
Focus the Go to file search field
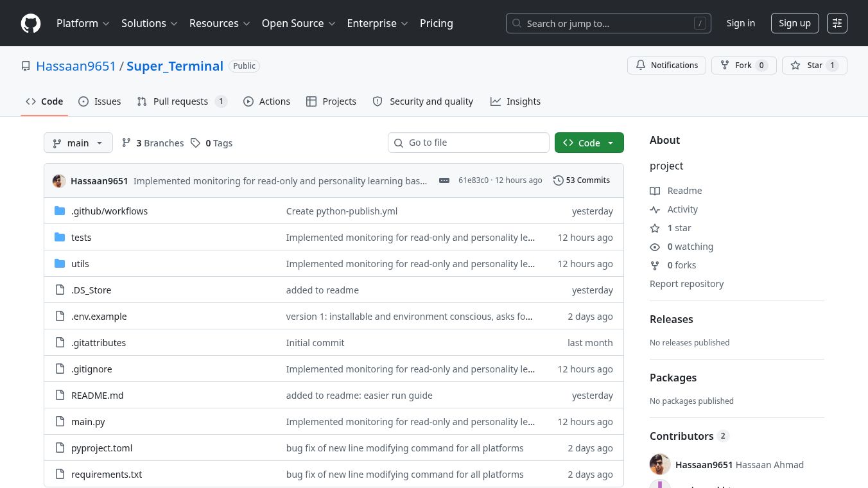[469, 143]
